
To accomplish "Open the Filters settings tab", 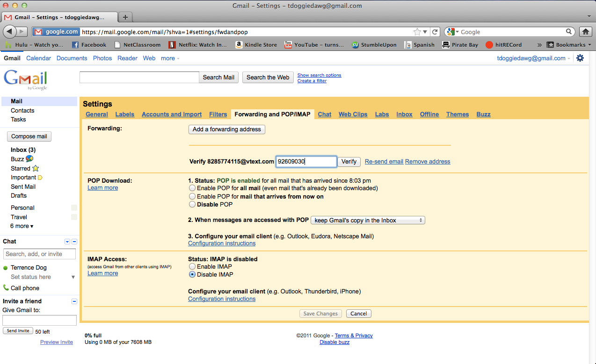I will click(x=218, y=114).
